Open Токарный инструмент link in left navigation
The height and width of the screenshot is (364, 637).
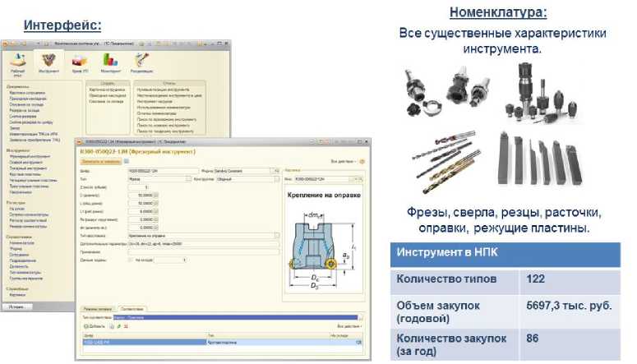point(28,168)
